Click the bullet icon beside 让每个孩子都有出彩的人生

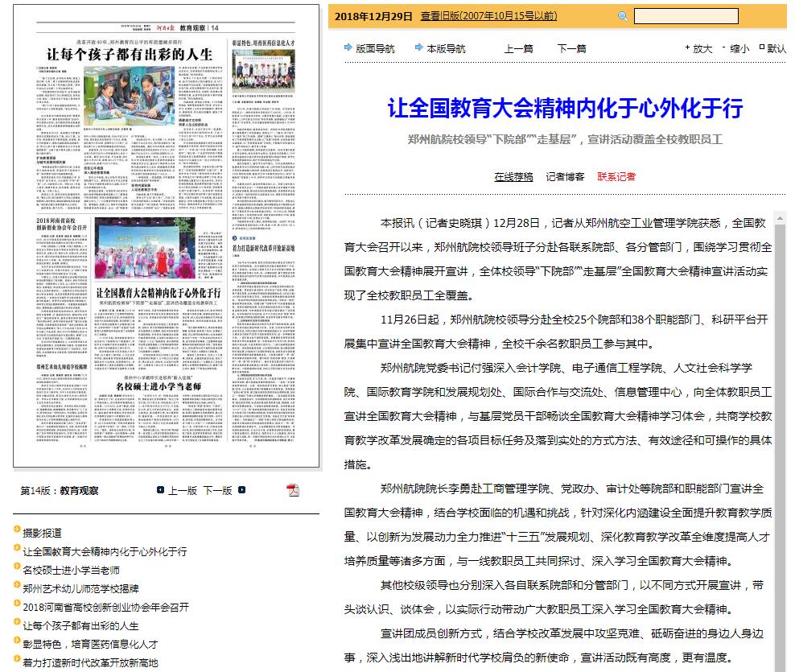[17, 622]
